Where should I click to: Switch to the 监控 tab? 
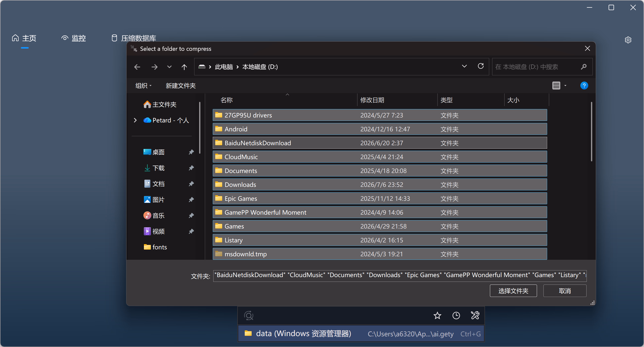(x=74, y=38)
